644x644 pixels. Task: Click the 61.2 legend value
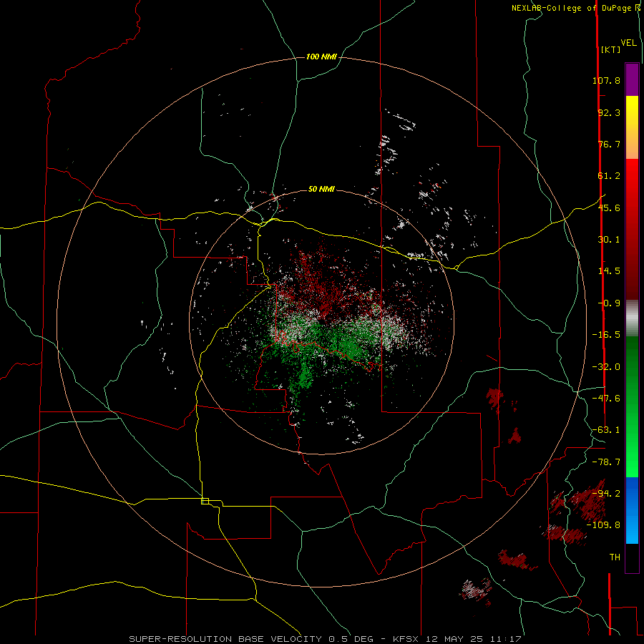pyautogui.click(x=609, y=176)
